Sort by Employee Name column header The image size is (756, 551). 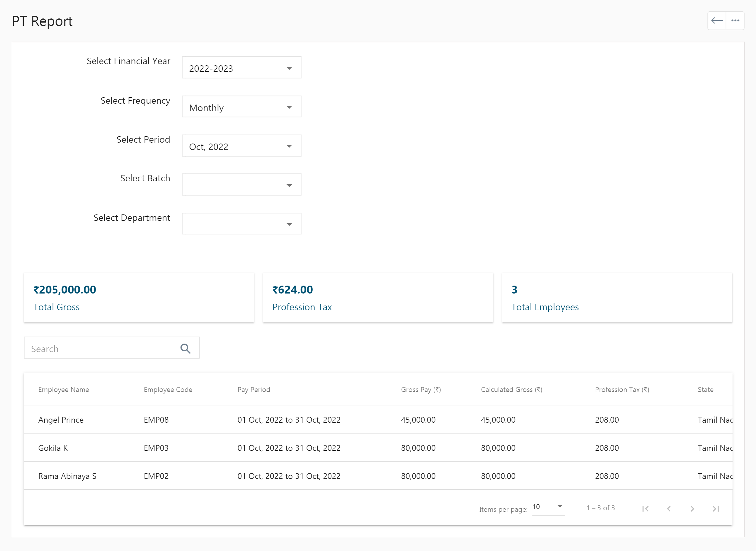pos(64,390)
